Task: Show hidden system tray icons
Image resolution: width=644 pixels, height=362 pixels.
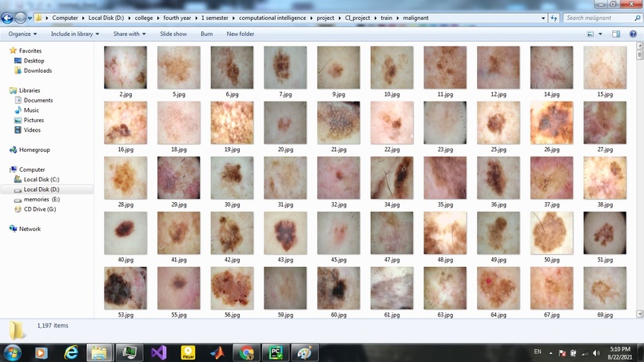Action: click(551, 353)
